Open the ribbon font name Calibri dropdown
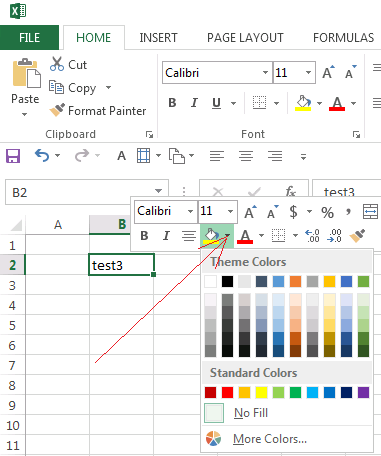 (x=265, y=72)
